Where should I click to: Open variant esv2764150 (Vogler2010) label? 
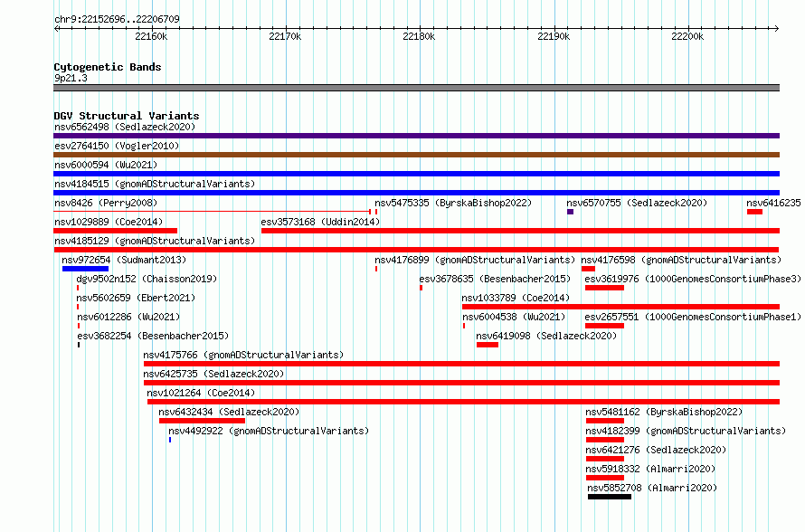click(117, 146)
